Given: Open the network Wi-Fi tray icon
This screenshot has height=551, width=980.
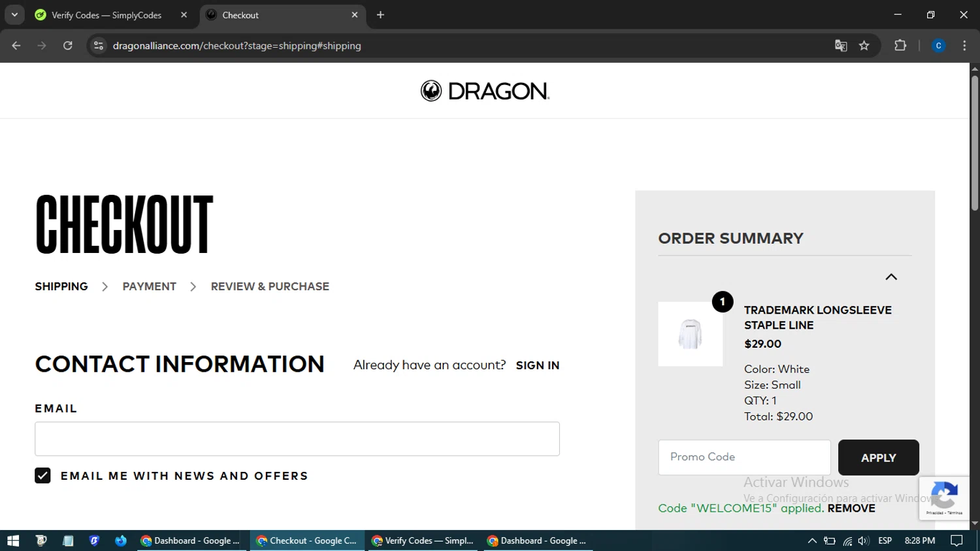Looking at the screenshot, I should [x=847, y=541].
